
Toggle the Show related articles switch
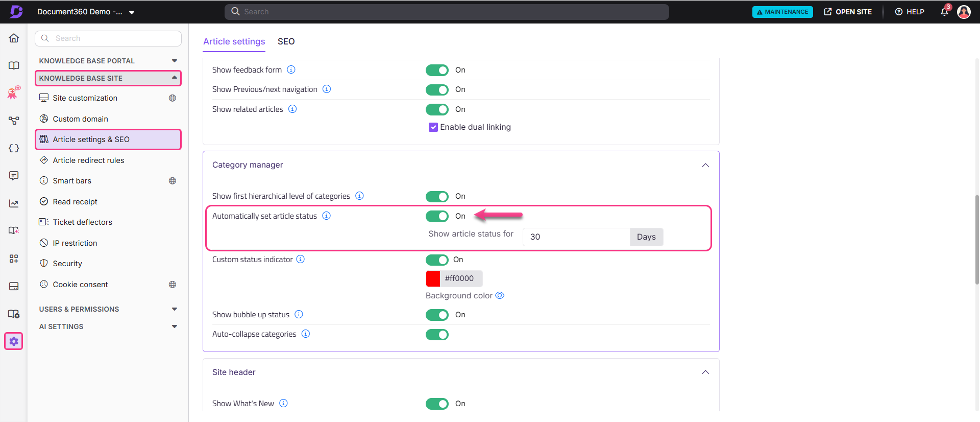coord(437,109)
